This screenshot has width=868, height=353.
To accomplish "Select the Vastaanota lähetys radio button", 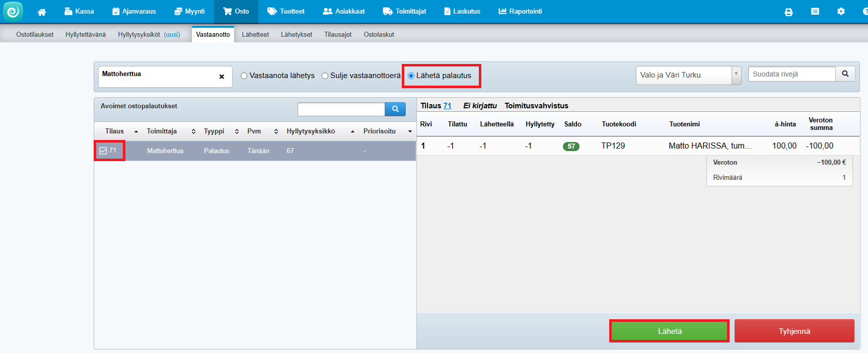I will coord(244,76).
